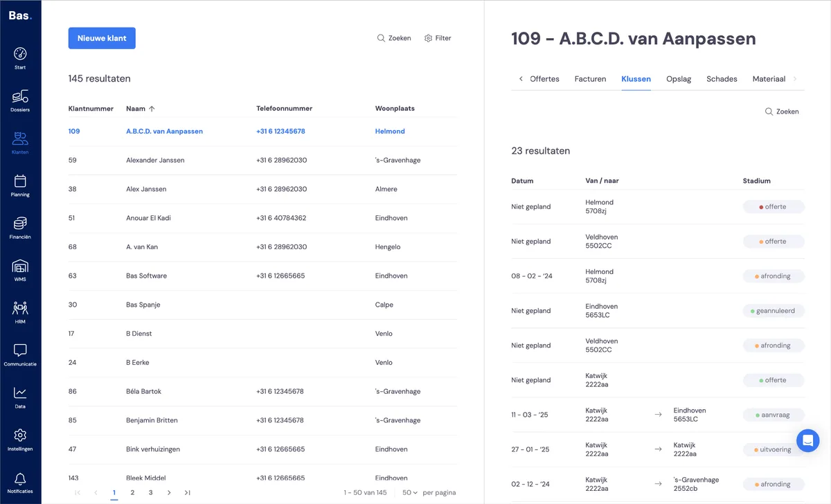Sort by Naam column header

click(x=141, y=109)
